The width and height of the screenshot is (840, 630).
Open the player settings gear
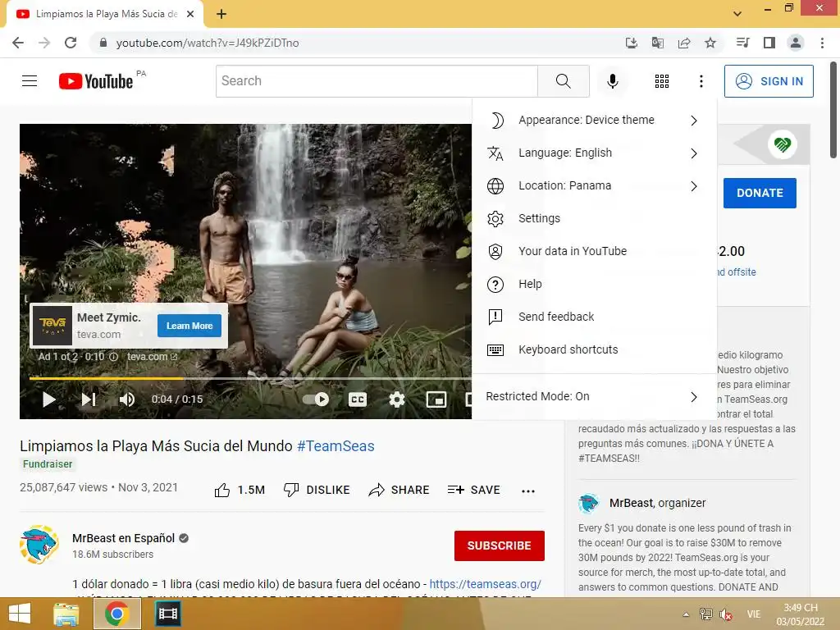(396, 399)
